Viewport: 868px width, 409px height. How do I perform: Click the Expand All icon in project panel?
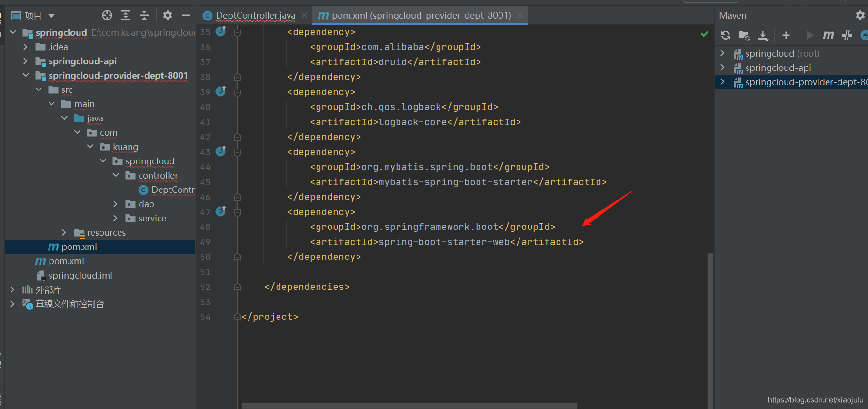(126, 15)
